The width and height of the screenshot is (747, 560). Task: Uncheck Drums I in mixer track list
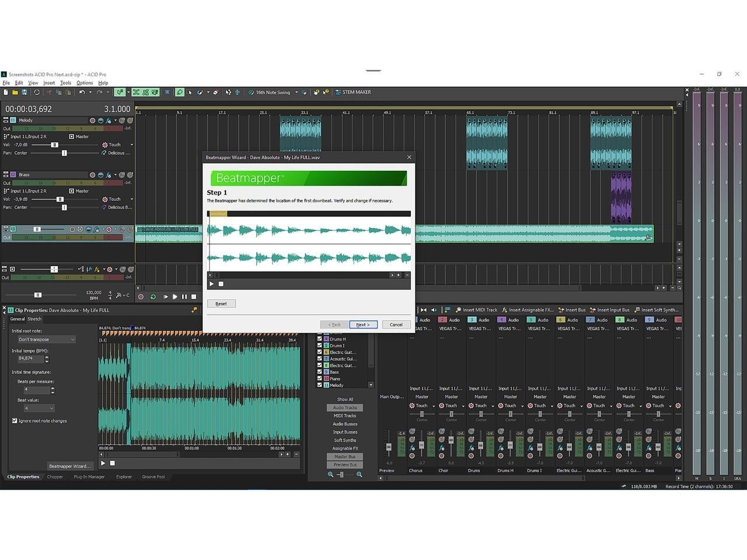point(319,345)
